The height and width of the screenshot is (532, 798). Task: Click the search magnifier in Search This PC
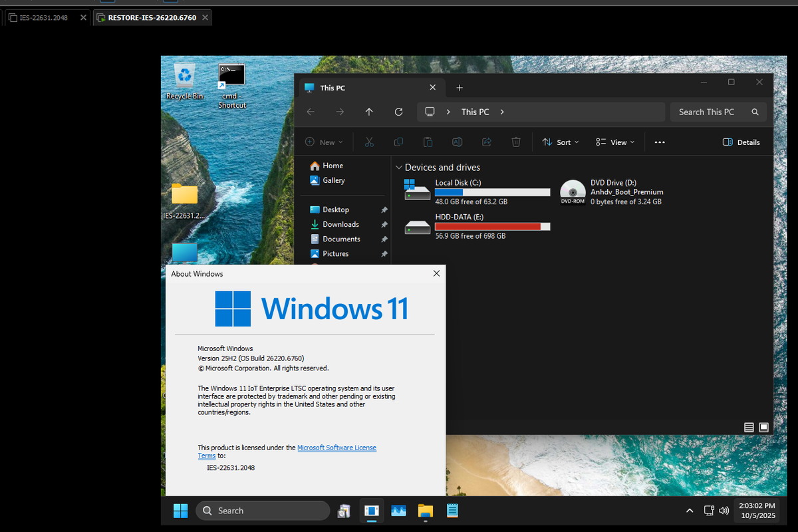[755, 112]
